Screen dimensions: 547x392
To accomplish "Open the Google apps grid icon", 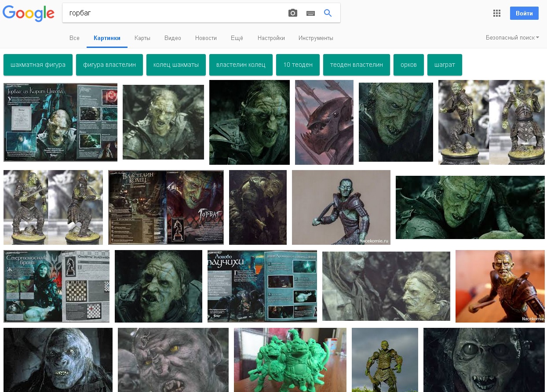I will pos(497,13).
